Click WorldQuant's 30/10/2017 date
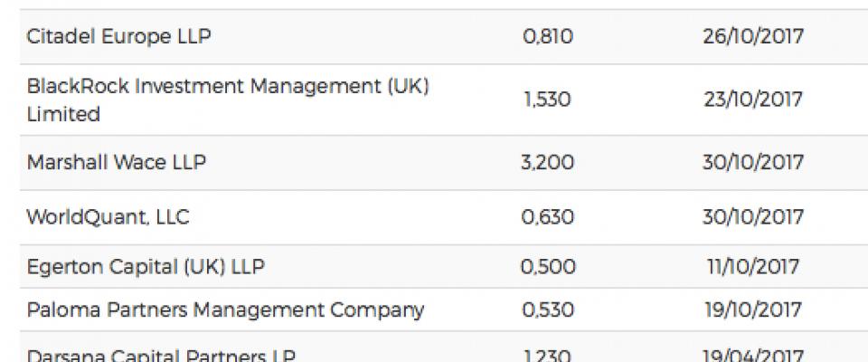868x362 pixels. coord(753,217)
